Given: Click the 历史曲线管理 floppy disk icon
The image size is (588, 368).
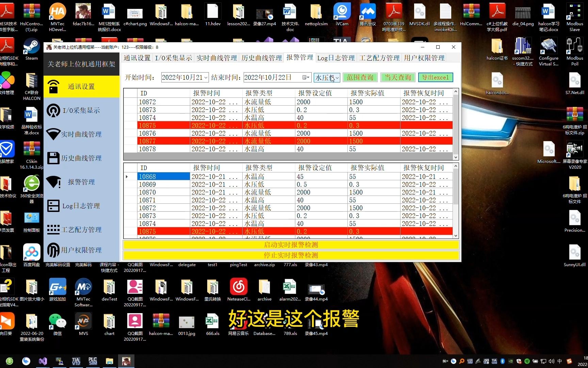Looking at the screenshot, I should pos(53,158).
